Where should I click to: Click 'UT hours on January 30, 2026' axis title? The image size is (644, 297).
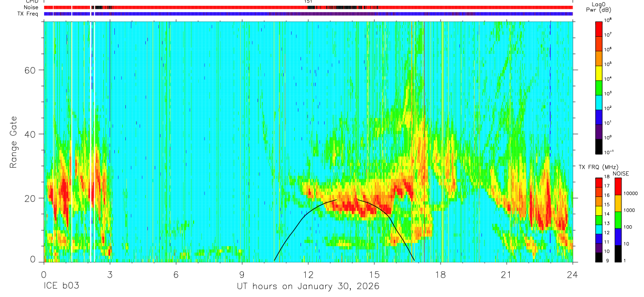coord(308,287)
